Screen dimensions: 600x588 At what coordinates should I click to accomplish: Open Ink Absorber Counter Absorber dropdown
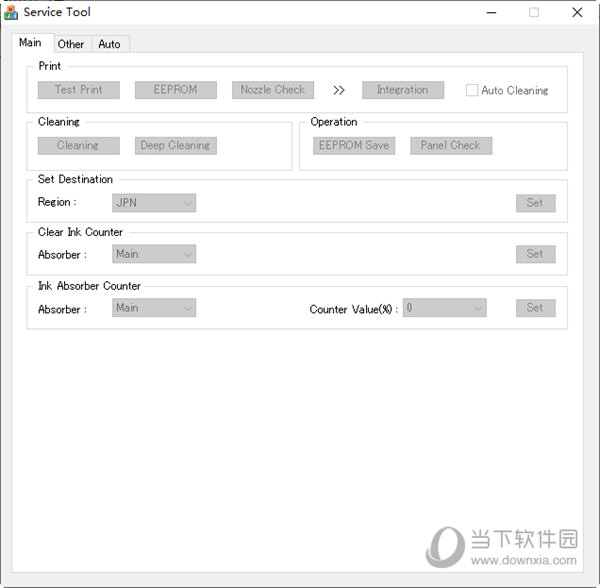tap(154, 308)
